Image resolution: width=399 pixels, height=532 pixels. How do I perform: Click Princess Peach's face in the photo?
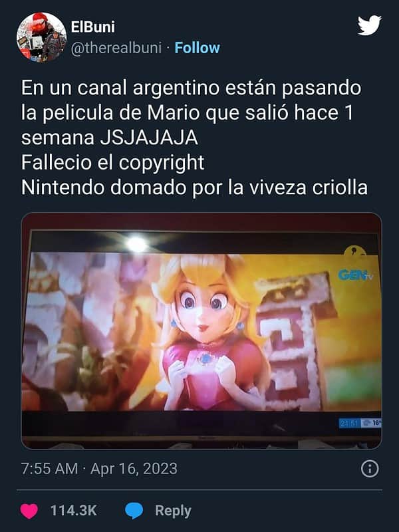[203, 309]
